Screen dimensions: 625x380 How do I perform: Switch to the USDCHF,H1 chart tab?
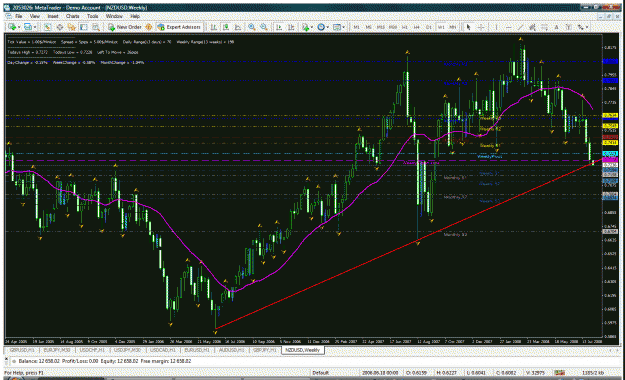tap(92, 350)
